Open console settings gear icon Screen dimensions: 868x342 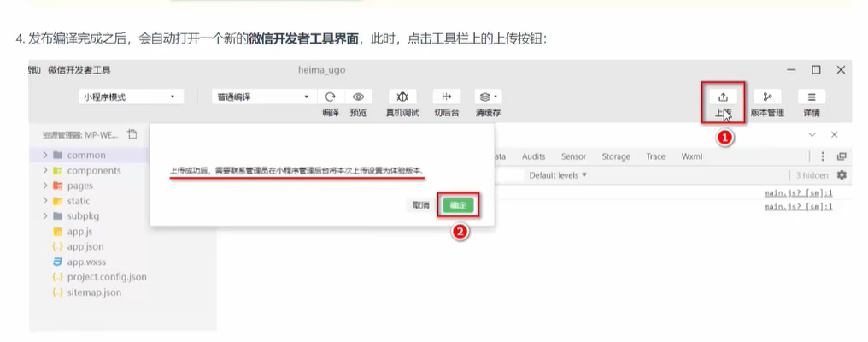point(842,175)
